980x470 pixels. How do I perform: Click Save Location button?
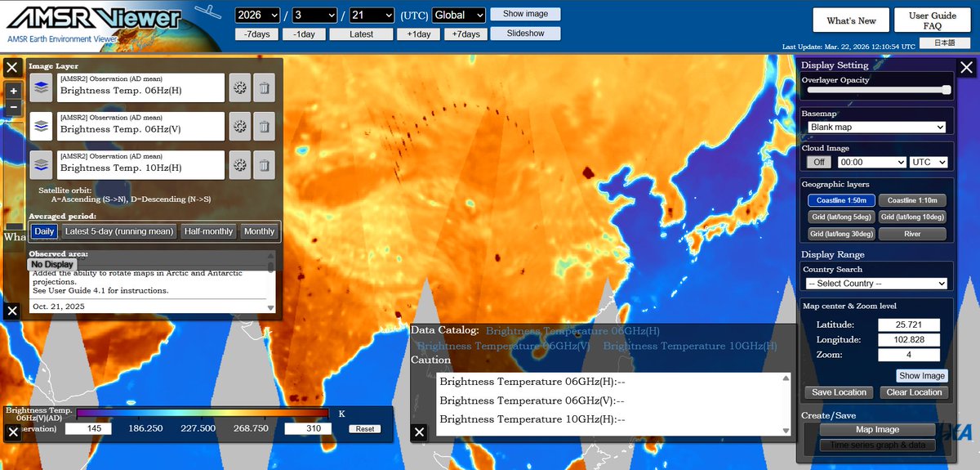(x=839, y=392)
